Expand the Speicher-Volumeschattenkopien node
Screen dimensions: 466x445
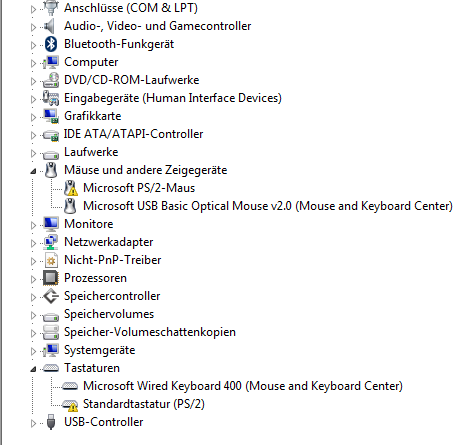[33, 333]
